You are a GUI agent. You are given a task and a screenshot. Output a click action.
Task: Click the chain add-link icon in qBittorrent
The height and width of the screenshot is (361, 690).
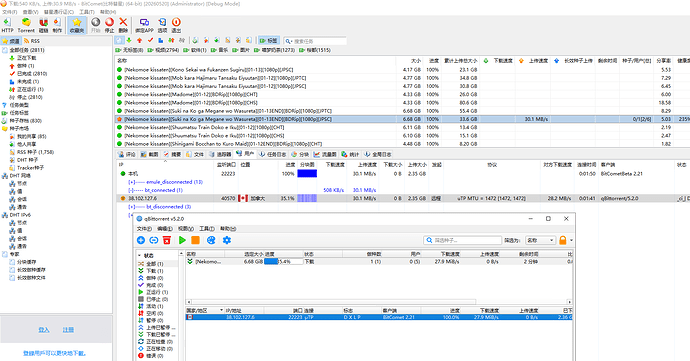coord(154,240)
